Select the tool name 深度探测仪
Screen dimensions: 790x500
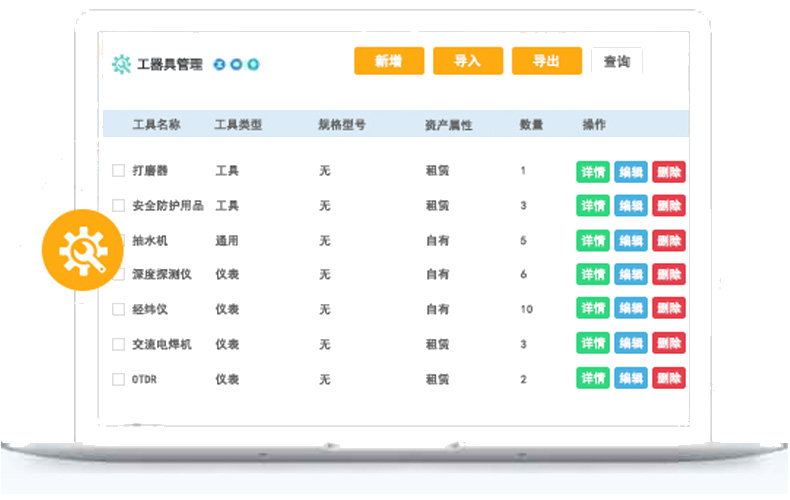click(162, 274)
